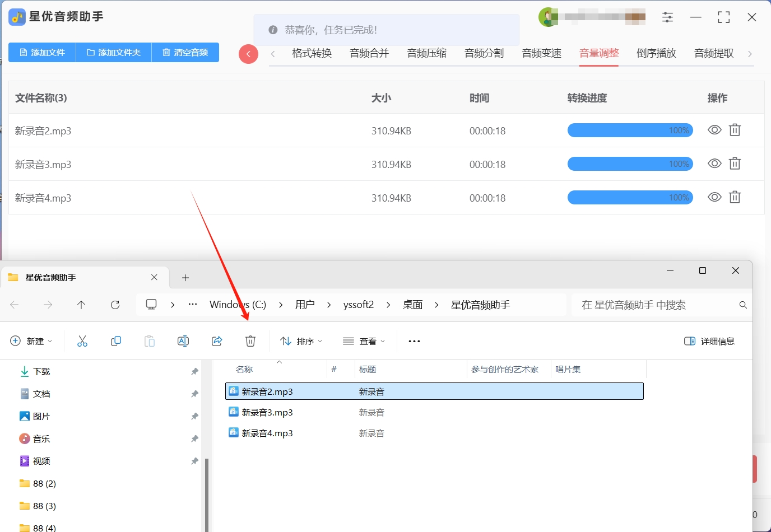This screenshot has height=532, width=771.
Task: Click the PC icon in address bar
Action: pos(151,304)
